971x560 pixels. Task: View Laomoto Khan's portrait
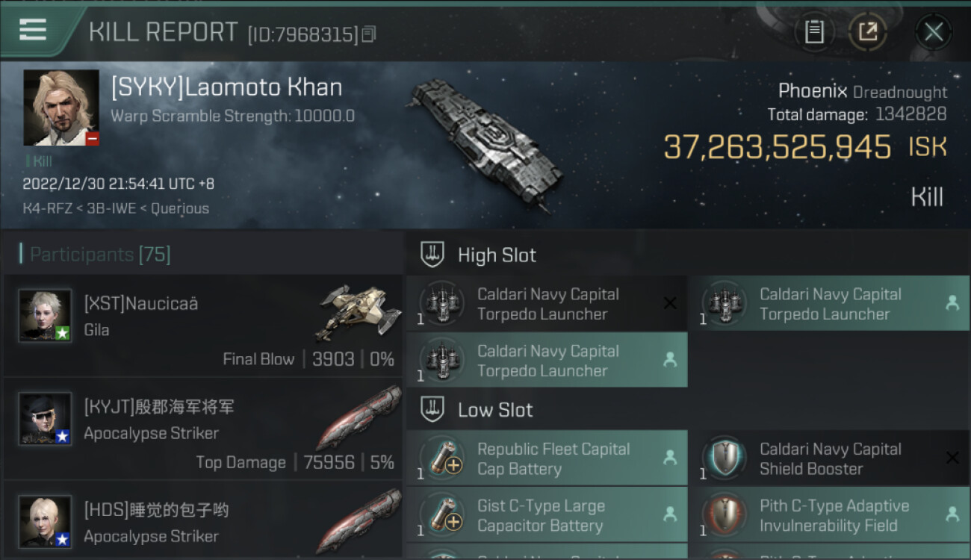[x=61, y=108]
